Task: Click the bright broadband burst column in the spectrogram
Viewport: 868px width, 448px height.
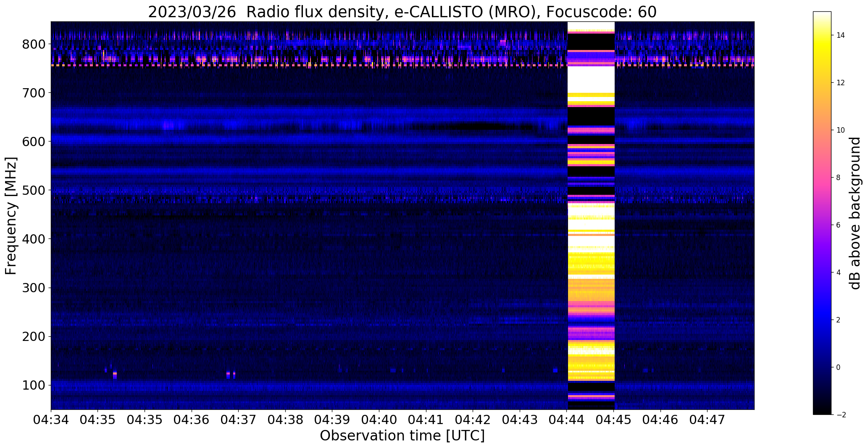Action: pos(591,215)
